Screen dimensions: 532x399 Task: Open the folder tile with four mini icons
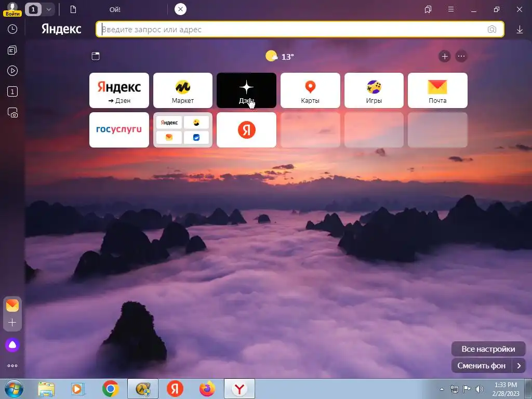[x=183, y=129]
